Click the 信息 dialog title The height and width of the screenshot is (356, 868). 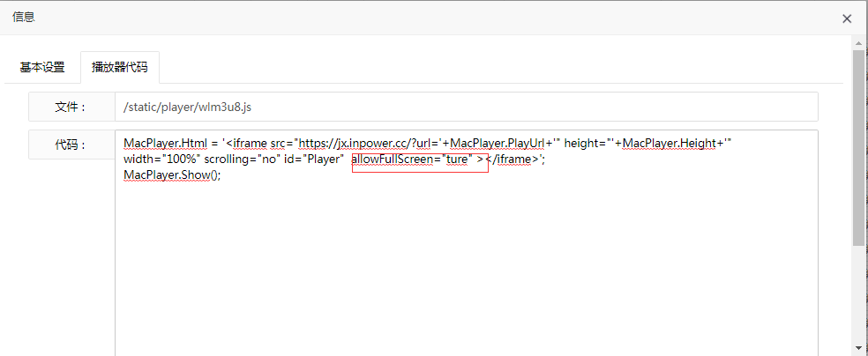click(24, 18)
